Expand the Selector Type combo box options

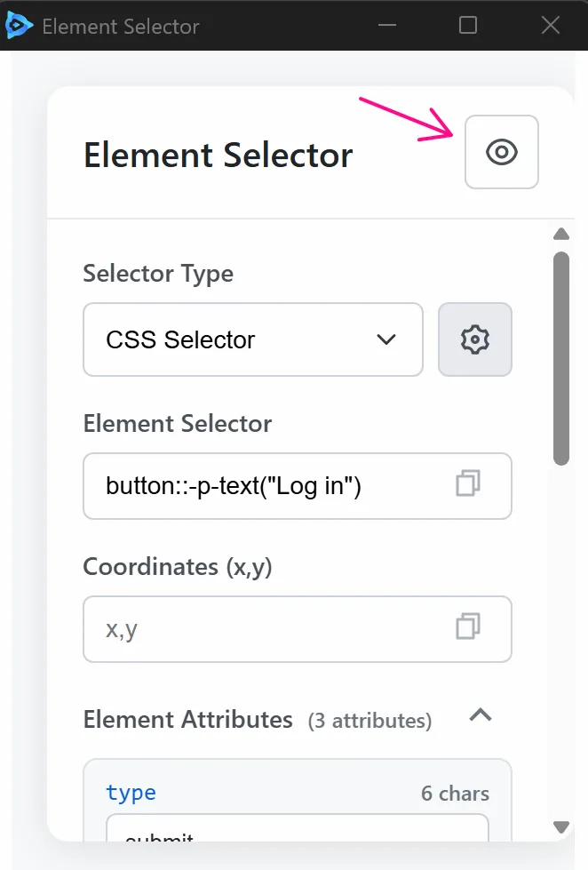coord(253,339)
